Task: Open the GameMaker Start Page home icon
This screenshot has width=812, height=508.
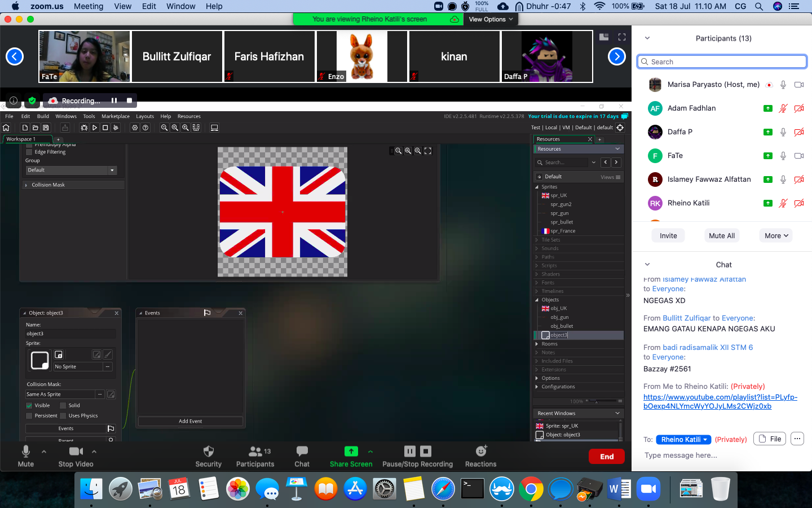Action: (x=6, y=128)
